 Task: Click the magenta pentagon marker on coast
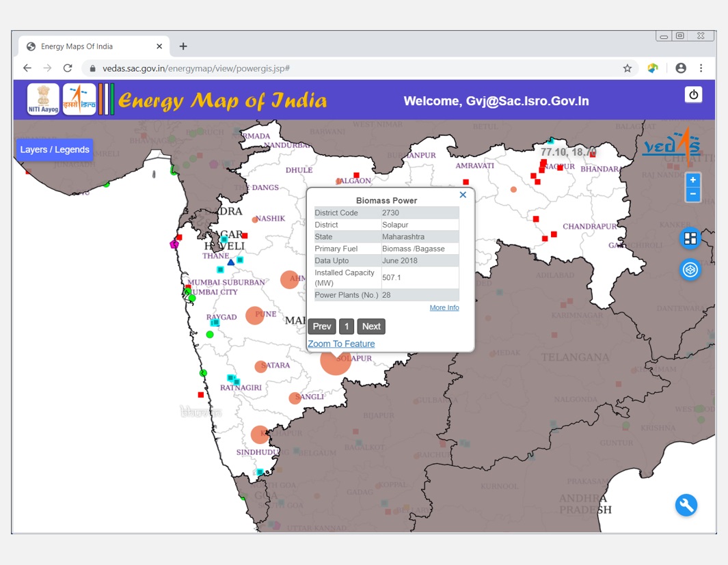click(x=174, y=244)
